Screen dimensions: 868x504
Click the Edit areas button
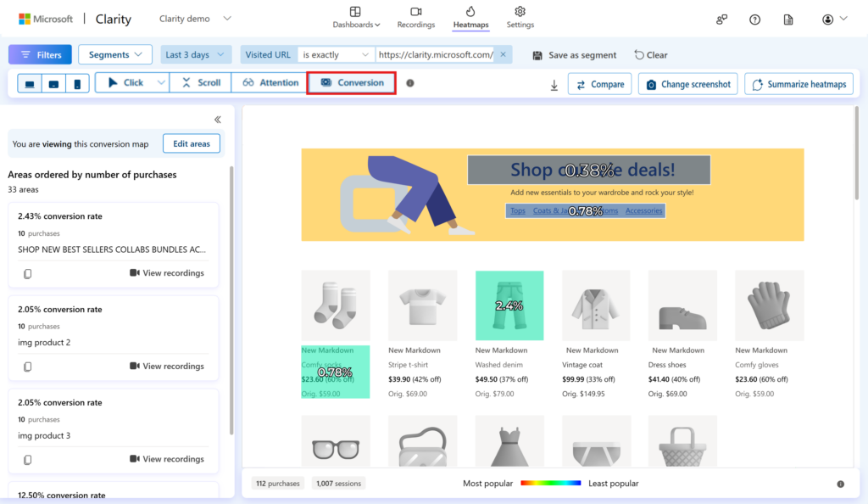(191, 143)
